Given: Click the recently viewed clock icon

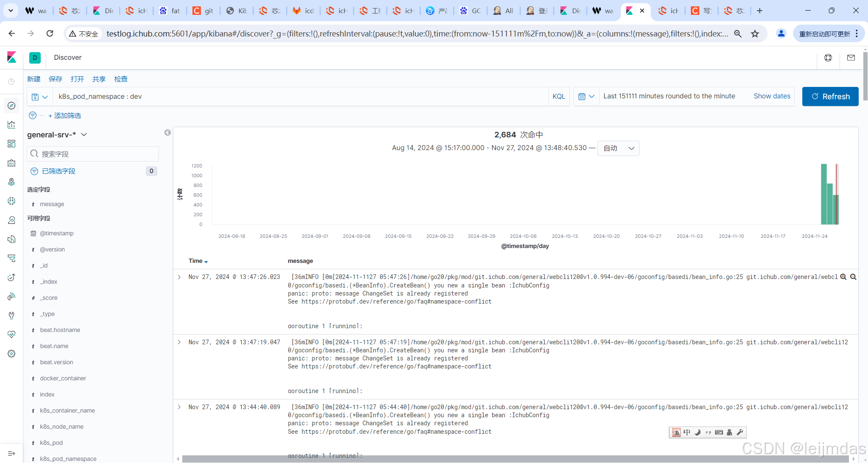Looking at the screenshot, I should click(x=11, y=81).
